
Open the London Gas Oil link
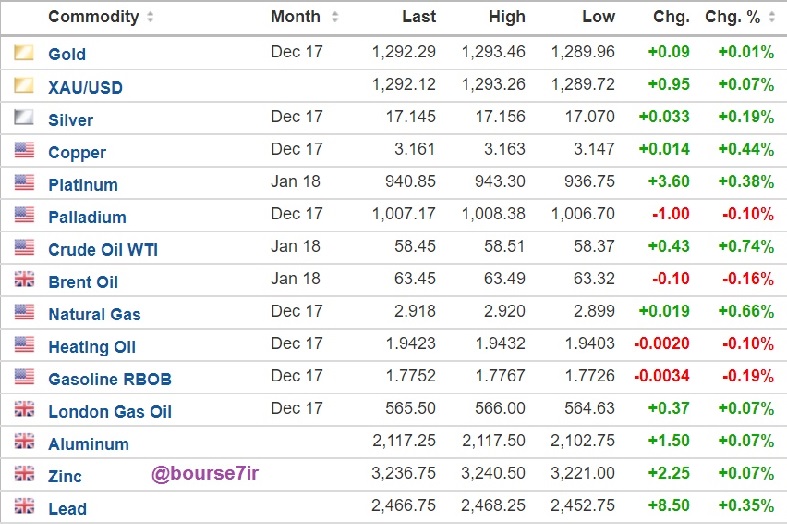coord(110,412)
